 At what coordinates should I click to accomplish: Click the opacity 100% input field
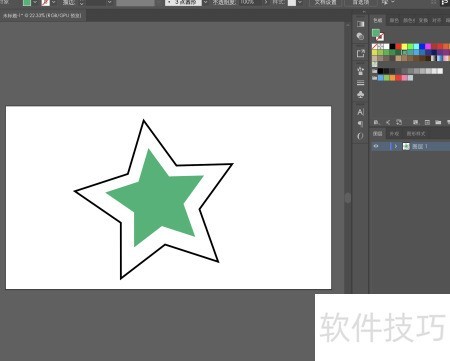click(x=250, y=3)
